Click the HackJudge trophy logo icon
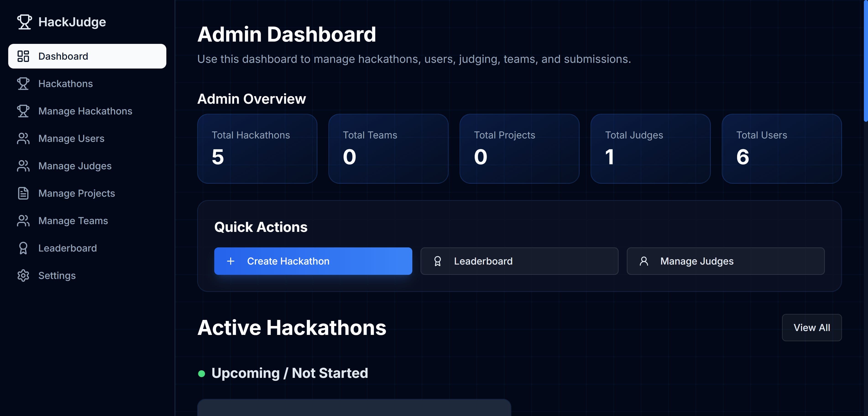The width and height of the screenshot is (868, 416). [x=24, y=22]
